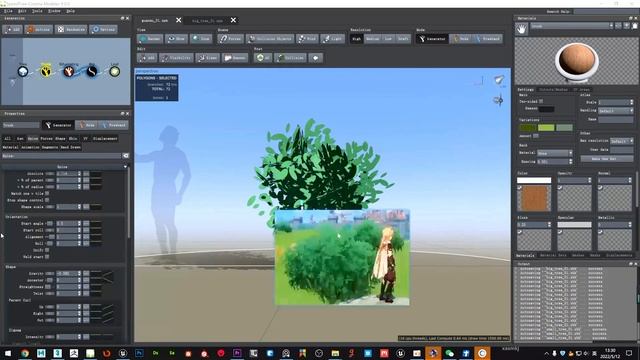Open the Wind scene tool
This screenshot has width=640, height=360.
click(x=307, y=39)
